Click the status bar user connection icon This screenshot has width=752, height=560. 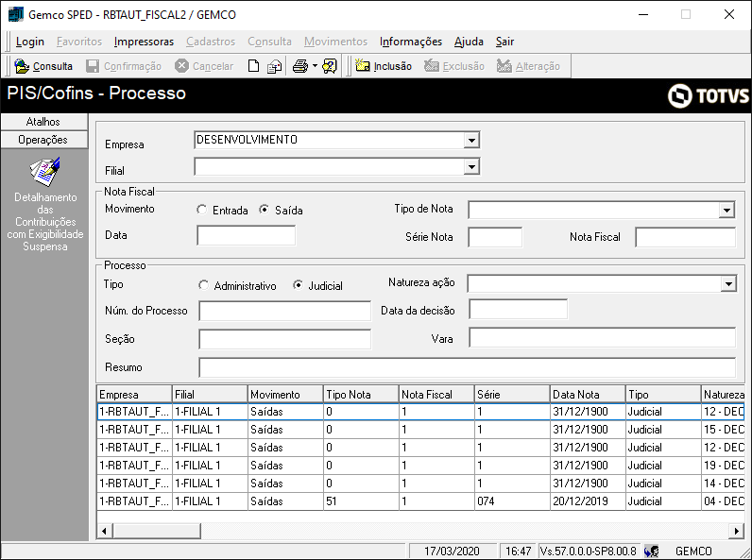point(651,551)
